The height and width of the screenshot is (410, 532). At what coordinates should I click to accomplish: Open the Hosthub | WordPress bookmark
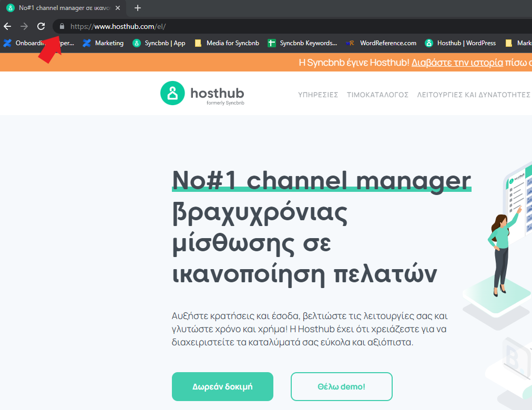460,43
